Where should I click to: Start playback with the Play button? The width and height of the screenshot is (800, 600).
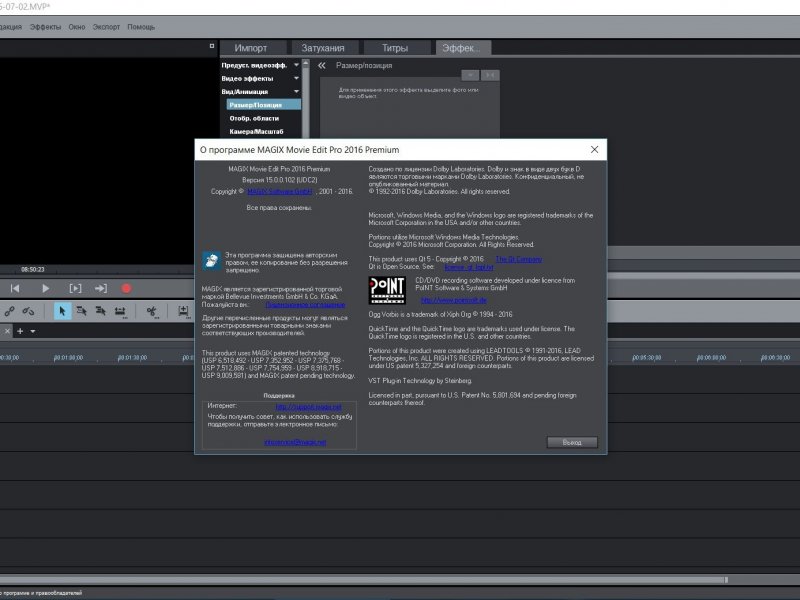(45, 288)
